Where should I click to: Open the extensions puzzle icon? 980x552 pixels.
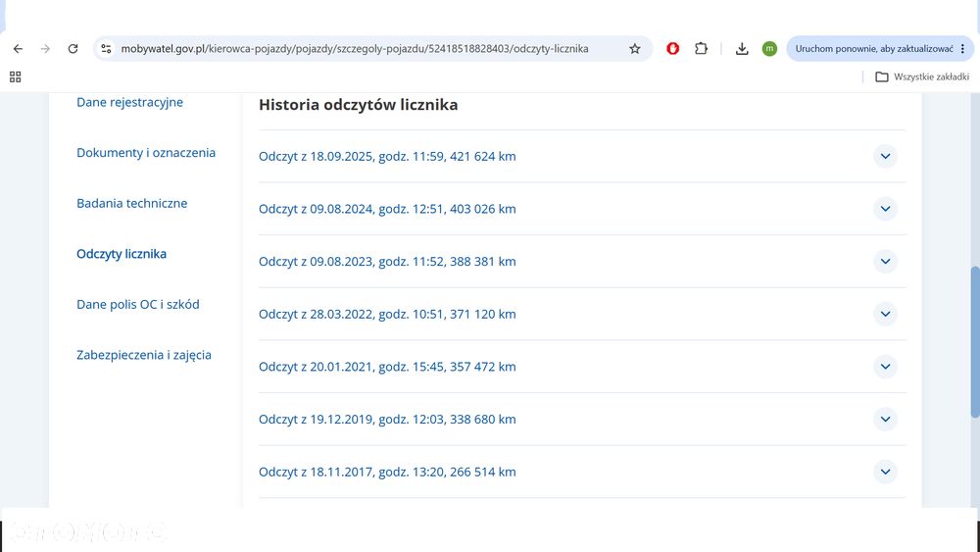[702, 49]
